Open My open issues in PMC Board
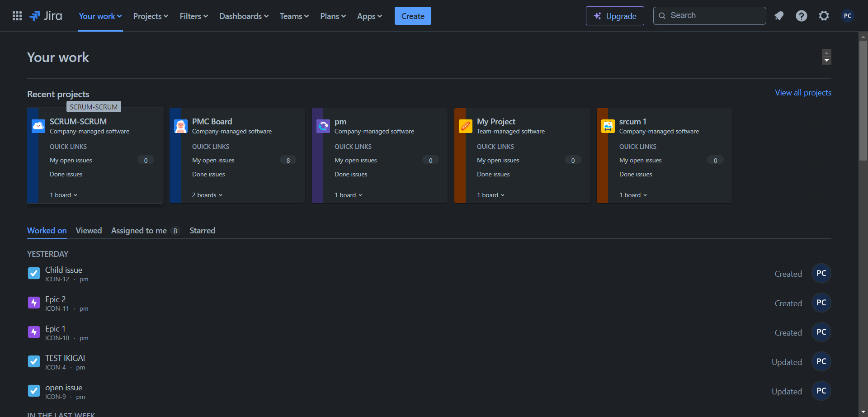Screen dimensions: 868x417 (213, 160)
